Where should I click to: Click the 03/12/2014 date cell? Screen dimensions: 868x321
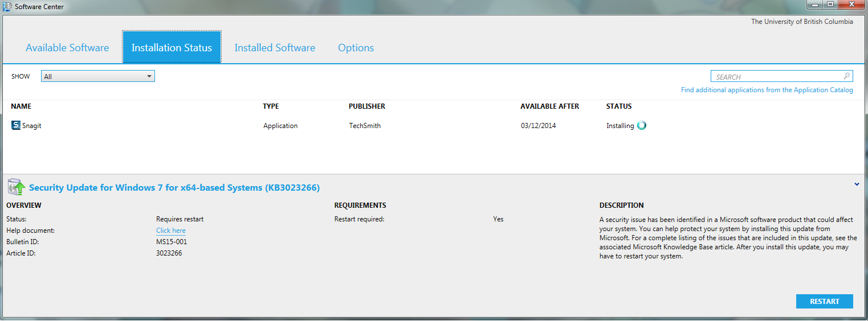click(538, 126)
